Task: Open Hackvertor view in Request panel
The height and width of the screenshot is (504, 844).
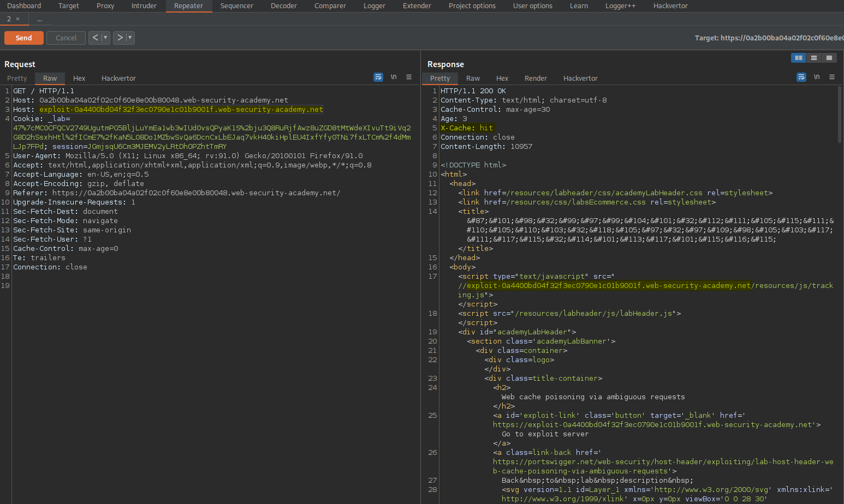Action: (118, 78)
